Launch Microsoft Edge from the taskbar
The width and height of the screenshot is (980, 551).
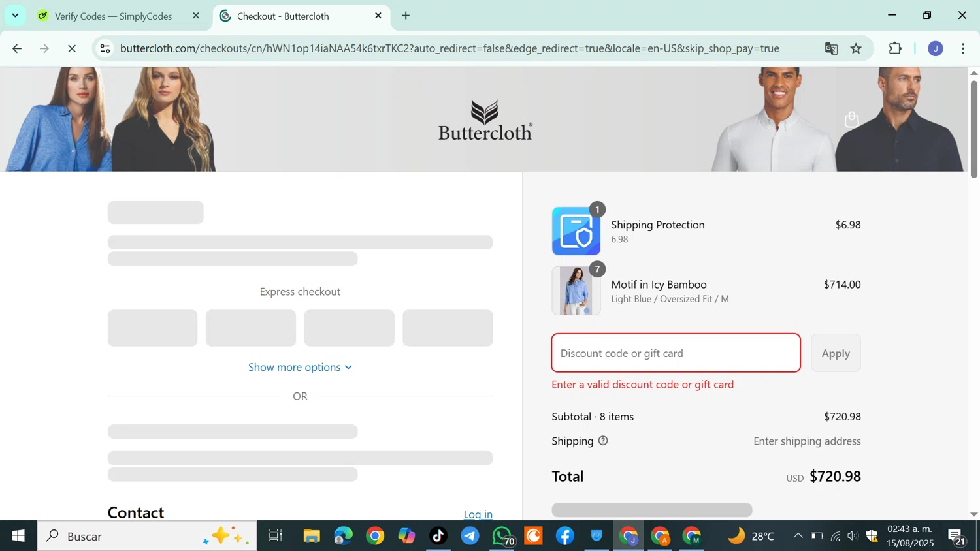click(343, 536)
